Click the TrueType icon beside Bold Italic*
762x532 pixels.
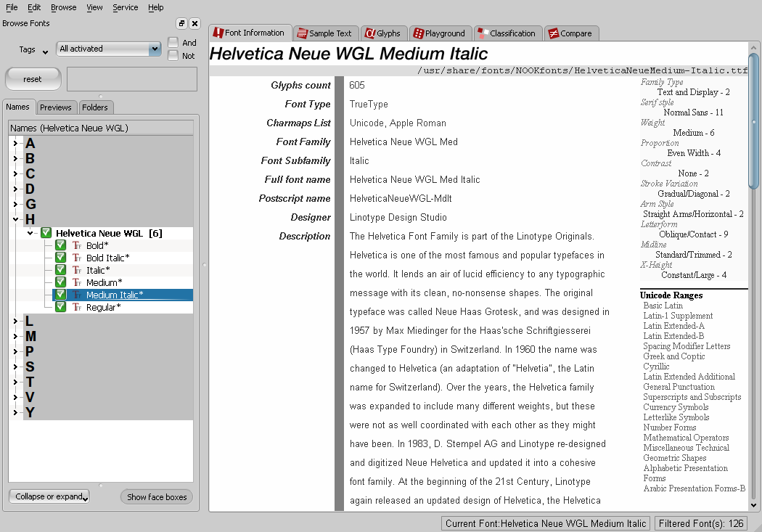pyautogui.click(x=77, y=258)
